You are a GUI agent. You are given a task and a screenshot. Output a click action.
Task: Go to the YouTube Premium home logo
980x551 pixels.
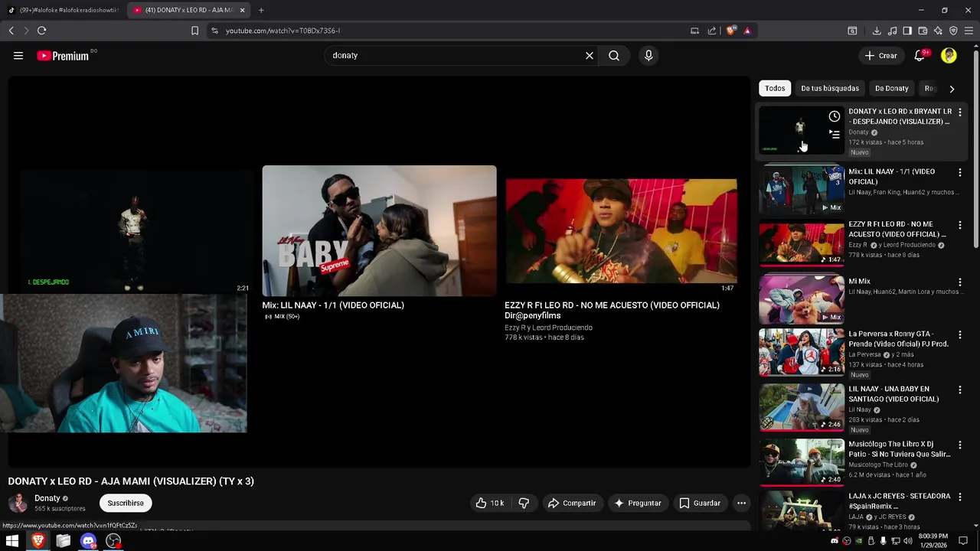(63, 56)
